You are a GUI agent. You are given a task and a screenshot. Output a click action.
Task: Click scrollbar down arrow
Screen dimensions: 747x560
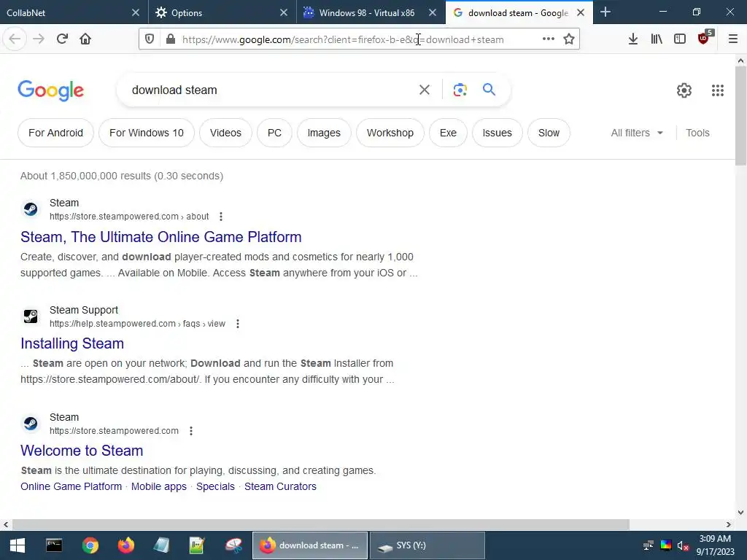740,513
